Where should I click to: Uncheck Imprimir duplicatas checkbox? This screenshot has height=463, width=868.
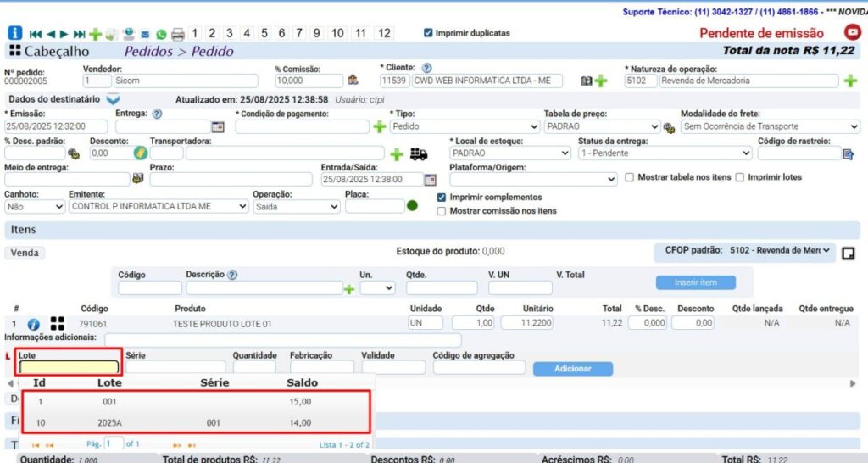tap(428, 33)
